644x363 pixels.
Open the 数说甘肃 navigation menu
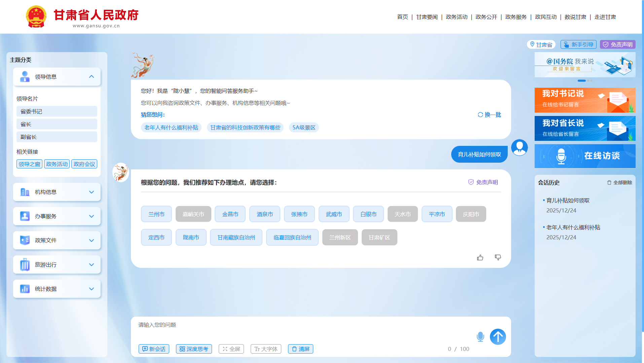coord(575,17)
